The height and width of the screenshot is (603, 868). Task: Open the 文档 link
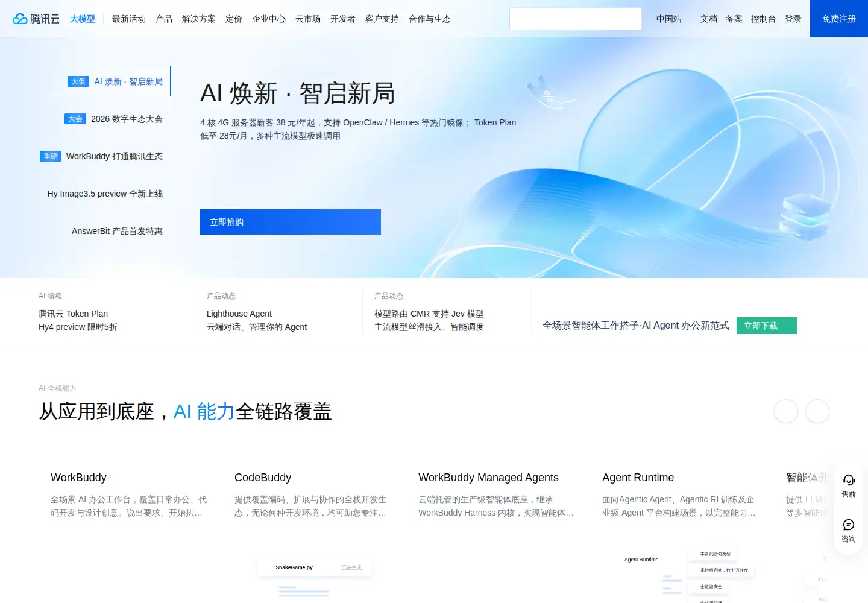[x=709, y=19]
